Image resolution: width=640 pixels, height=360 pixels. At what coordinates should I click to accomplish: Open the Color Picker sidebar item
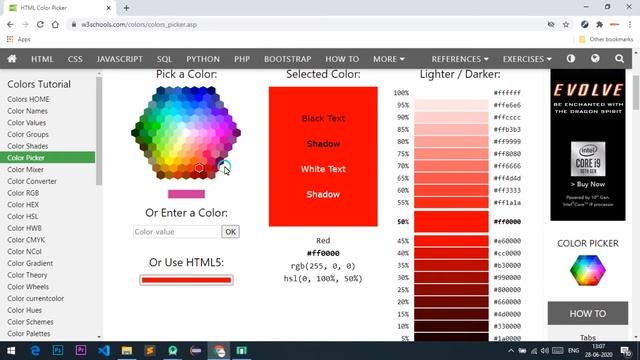47,158
